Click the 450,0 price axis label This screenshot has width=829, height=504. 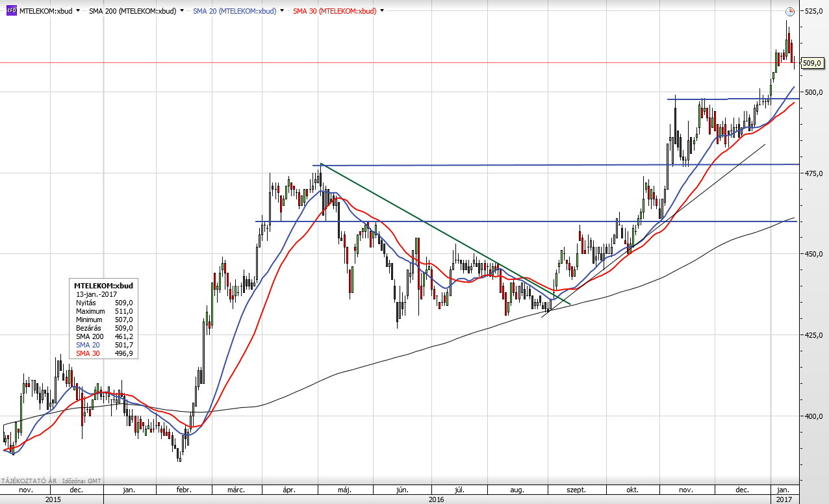click(814, 254)
